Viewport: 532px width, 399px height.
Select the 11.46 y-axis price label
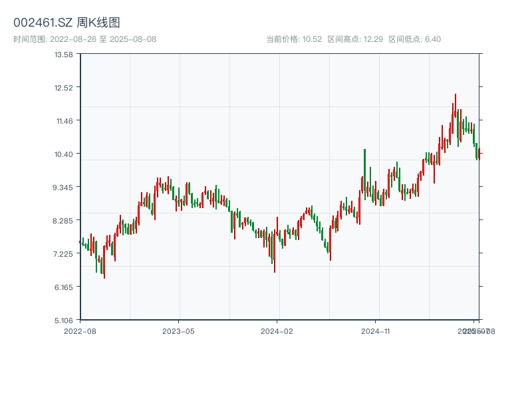pos(64,120)
